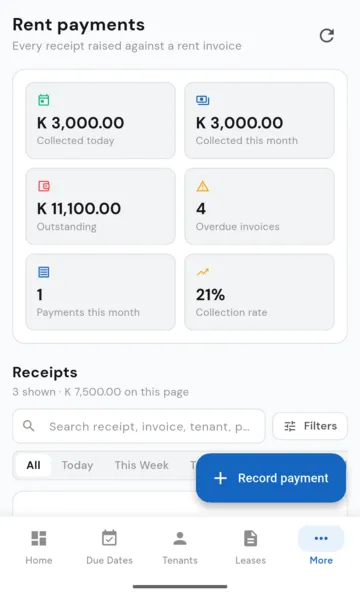The image size is (360, 597).
Task: Switch to the This Week filter chip
Action: [x=142, y=465]
